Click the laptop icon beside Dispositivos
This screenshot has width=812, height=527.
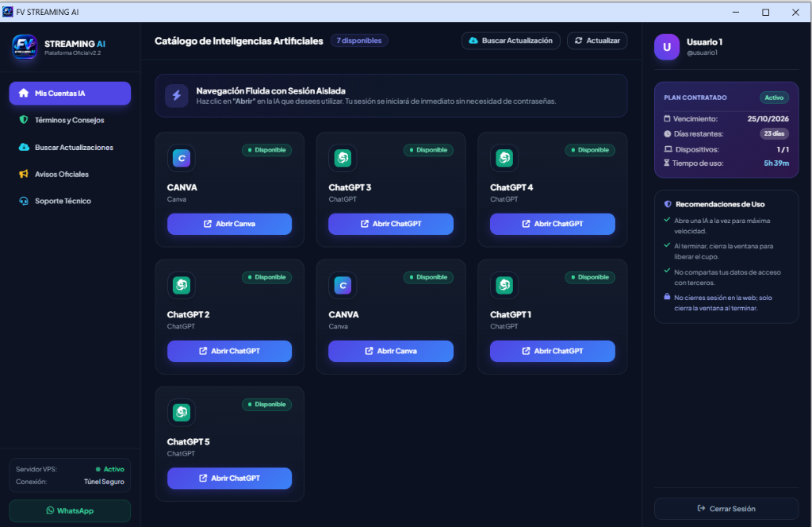pos(668,149)
